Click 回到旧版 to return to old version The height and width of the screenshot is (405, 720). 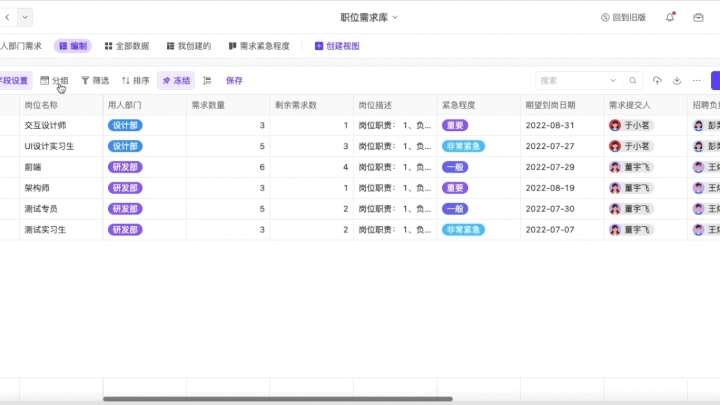(623, 17)
